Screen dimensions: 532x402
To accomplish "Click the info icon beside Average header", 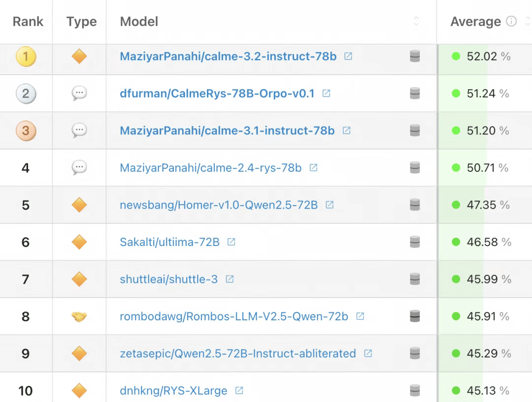I will click(x=511, y=21).
